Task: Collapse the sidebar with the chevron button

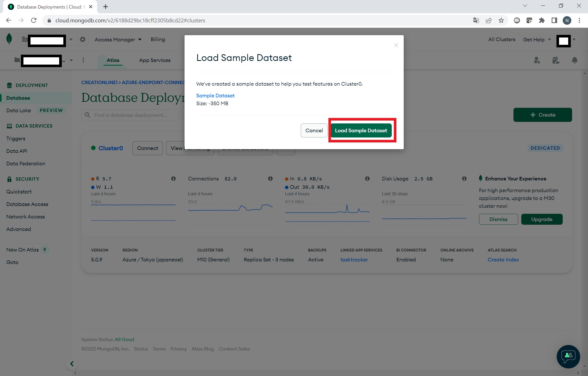Action: tap(72, 364)
